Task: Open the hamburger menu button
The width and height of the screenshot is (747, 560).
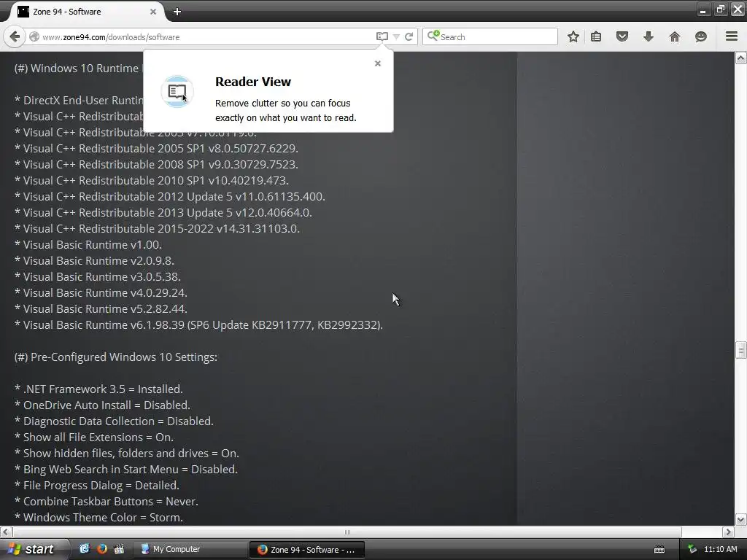Action: tap(732, 36)
